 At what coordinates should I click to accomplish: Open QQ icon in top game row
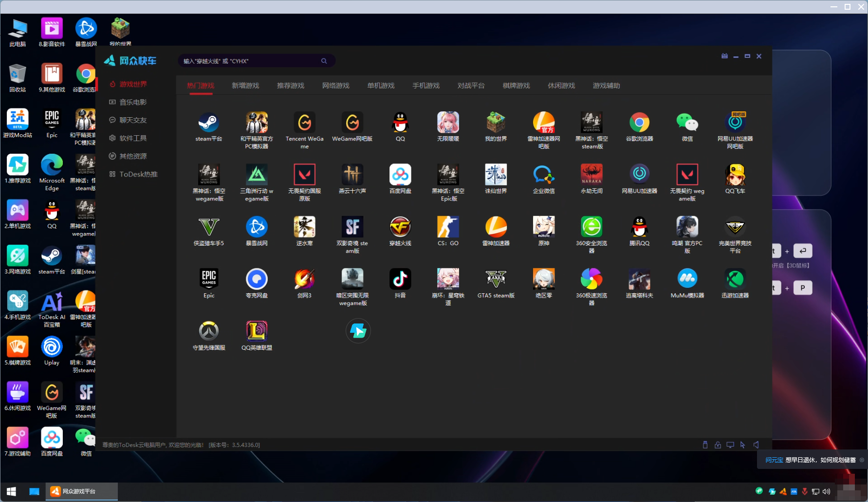click(400, 123)
